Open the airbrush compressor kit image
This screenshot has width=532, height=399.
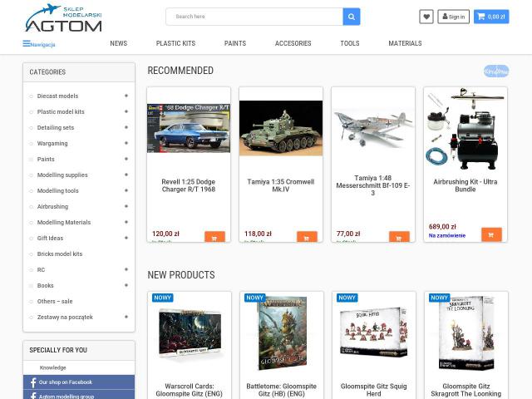tap(465, 128)
